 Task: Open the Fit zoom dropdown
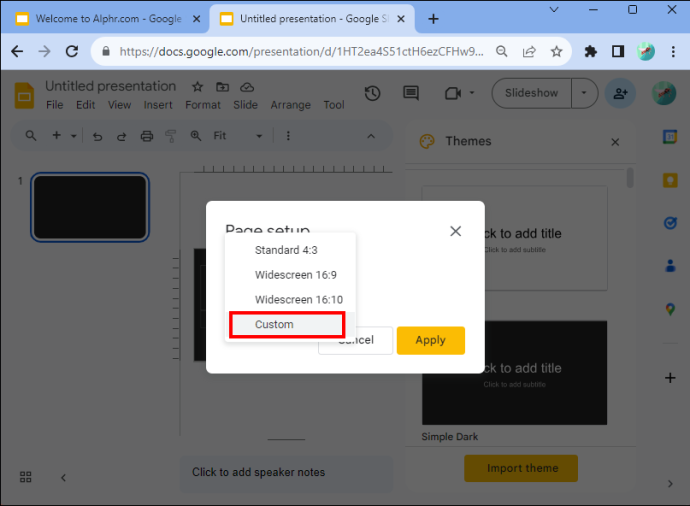click(238, 136)
